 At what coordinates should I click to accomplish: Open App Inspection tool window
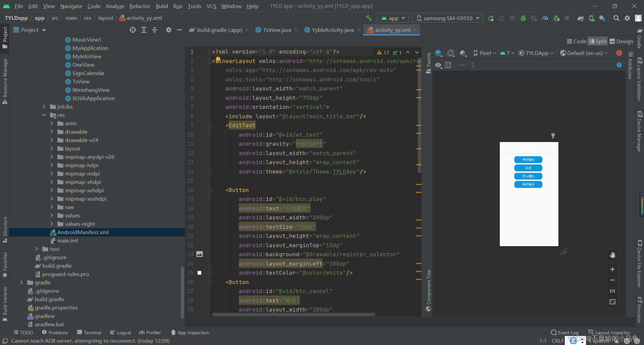[x=190, y=333]
